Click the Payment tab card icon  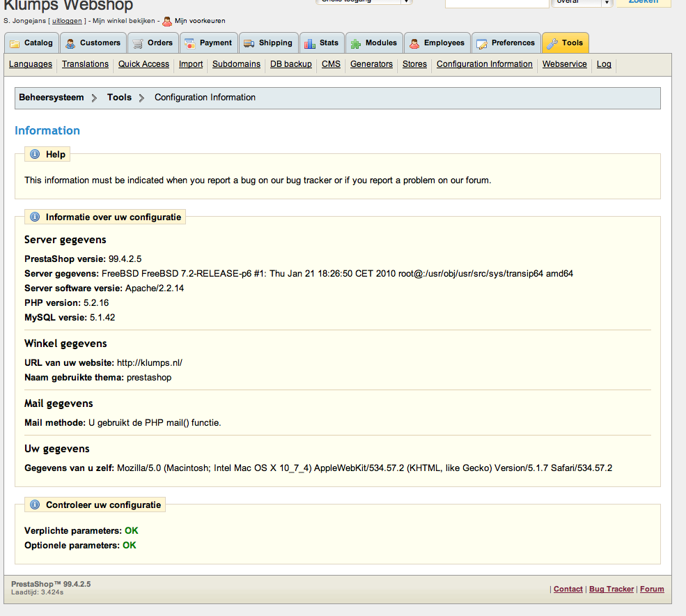click(190, 43)
